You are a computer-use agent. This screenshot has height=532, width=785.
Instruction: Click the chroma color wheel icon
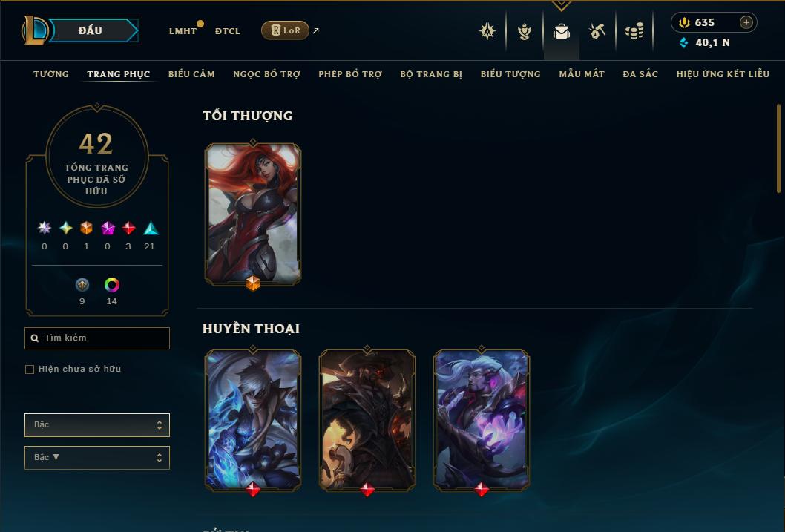[111, 285]
